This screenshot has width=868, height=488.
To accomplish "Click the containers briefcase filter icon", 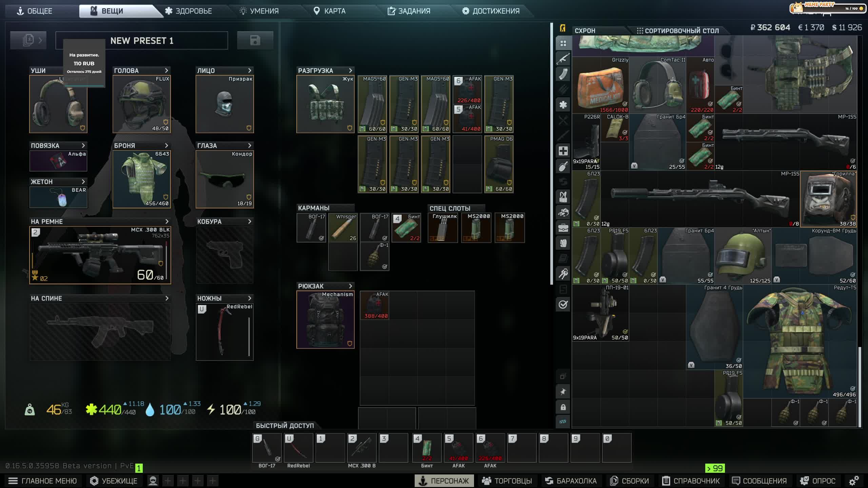I will pos(563,228).
